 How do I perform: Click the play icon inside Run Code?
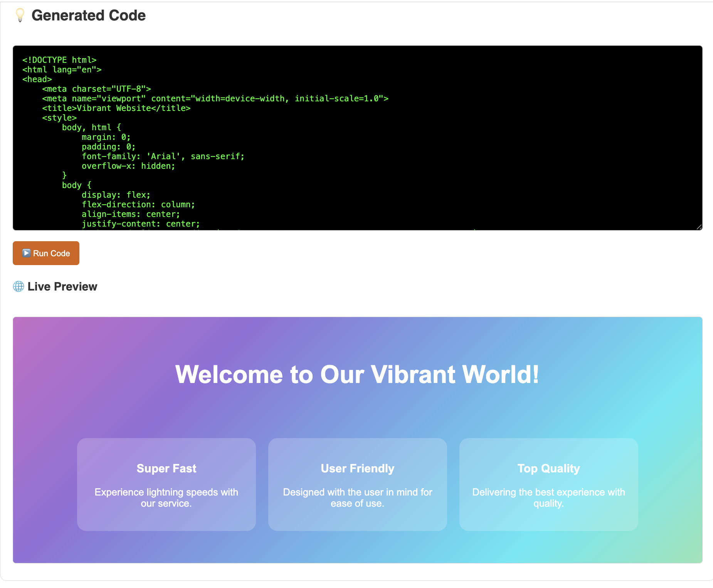point(26,253)
